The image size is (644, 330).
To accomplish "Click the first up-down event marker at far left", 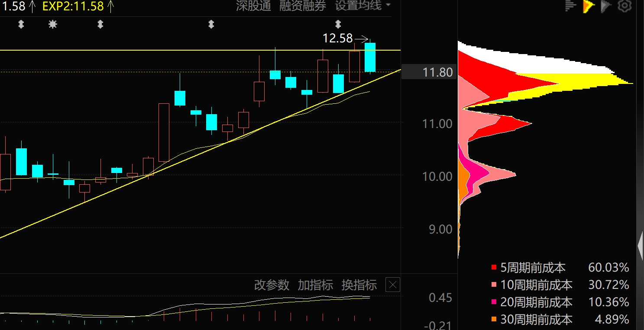I will click(21, 25).
